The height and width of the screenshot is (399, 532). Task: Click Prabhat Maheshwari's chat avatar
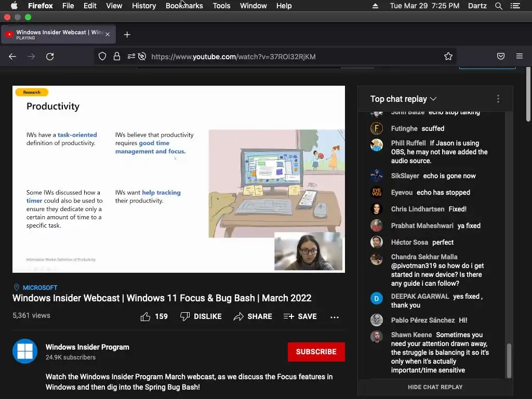coord(377,225)
